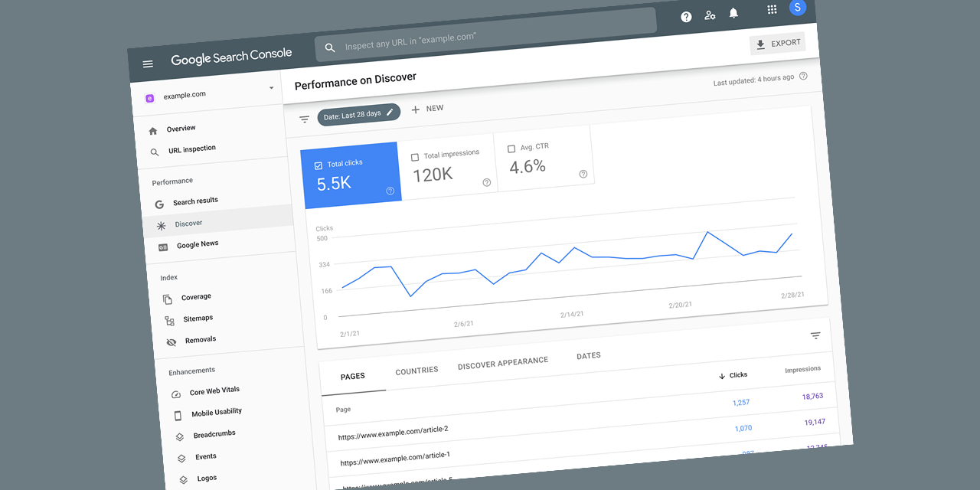This screenshot has height=490, width=980.
Task: Click the table filter icon above Impressions
Action: [815, 335]
